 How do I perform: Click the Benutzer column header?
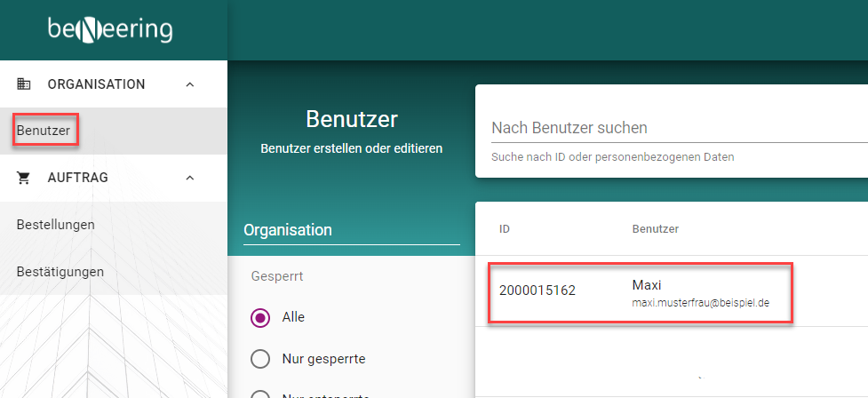(655, 229)
